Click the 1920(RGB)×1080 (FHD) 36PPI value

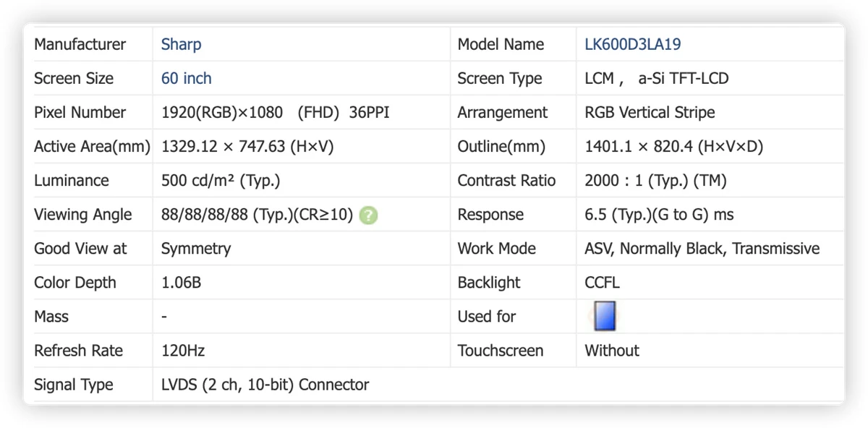pos(276,112)
